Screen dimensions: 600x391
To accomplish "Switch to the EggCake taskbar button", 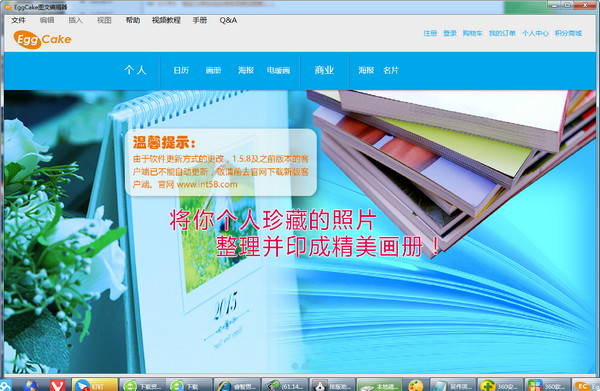I will [x=586, y=385].
